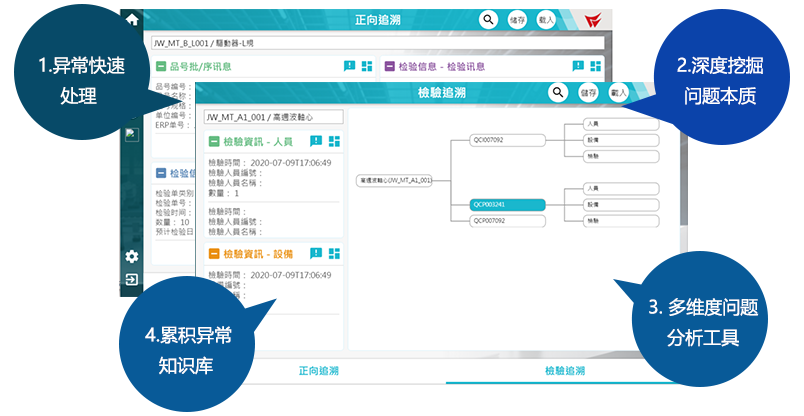
Task: Click the home icon in the sidebar
Action: pos(131,18)
